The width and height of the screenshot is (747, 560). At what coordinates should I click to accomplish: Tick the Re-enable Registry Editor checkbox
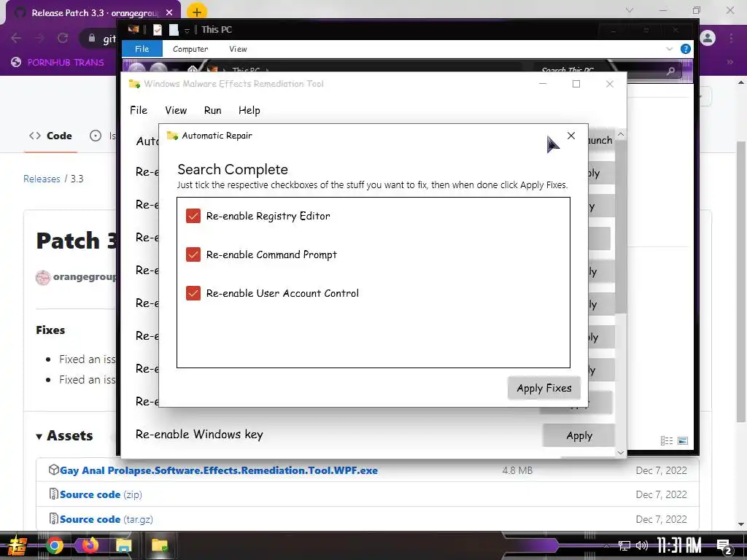point(193,216)
